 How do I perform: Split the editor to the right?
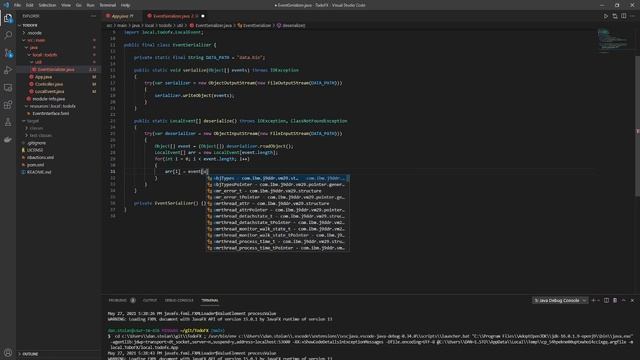pyautogui.click(x=624, y=16)
